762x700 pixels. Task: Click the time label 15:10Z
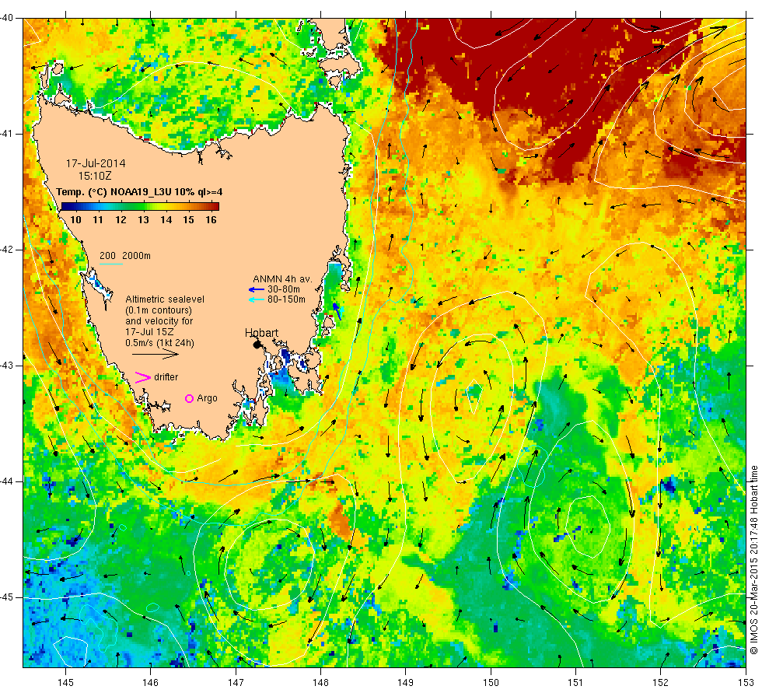(95, 176)
